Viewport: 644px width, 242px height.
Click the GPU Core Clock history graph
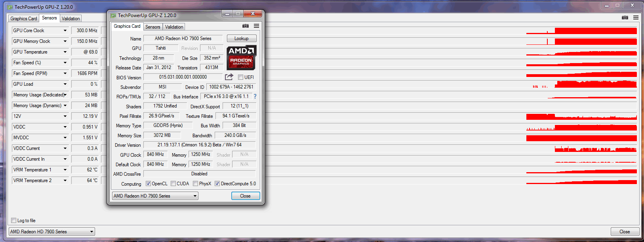tap(581, 31)
